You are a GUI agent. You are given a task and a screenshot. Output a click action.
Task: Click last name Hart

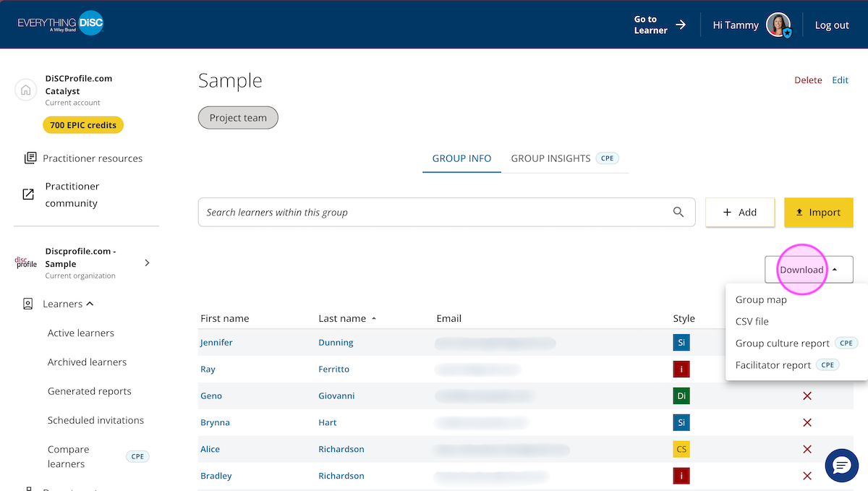[328, 422]
